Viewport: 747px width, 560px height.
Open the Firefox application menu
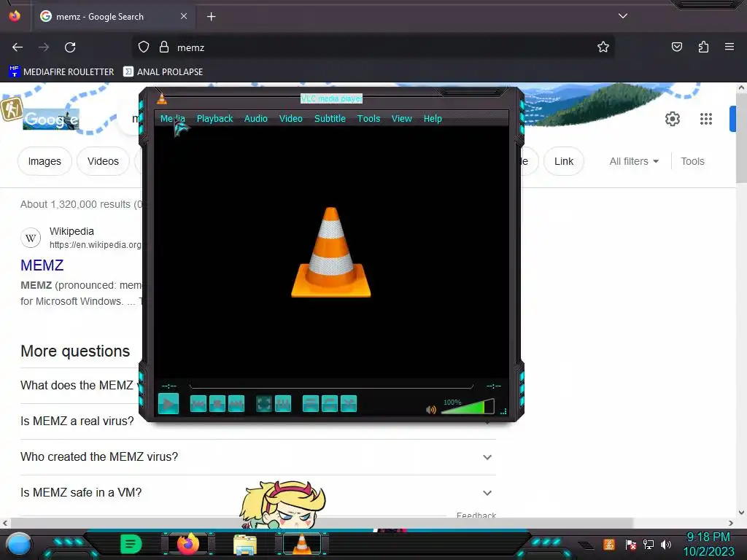(x=729, y=47)
